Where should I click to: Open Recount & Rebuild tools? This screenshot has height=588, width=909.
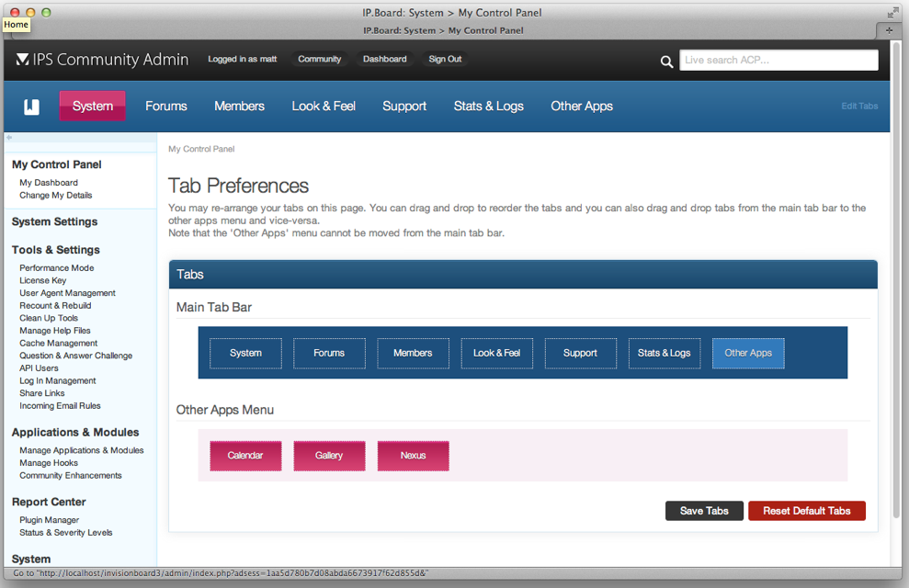coord(55,305)
